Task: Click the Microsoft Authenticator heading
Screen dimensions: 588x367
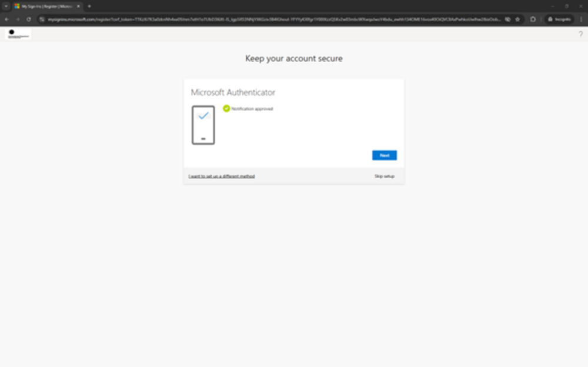Action: [x=234, y=92]
